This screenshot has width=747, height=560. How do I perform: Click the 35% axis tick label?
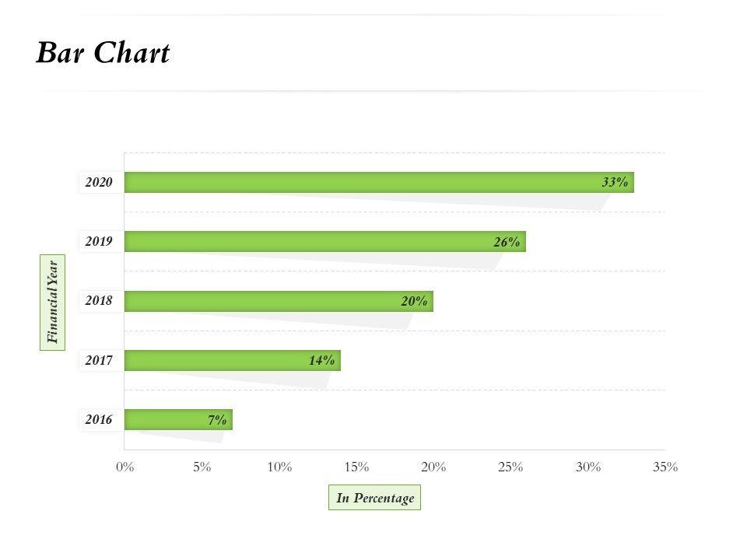pyautogui.click(x=665, y=467)
